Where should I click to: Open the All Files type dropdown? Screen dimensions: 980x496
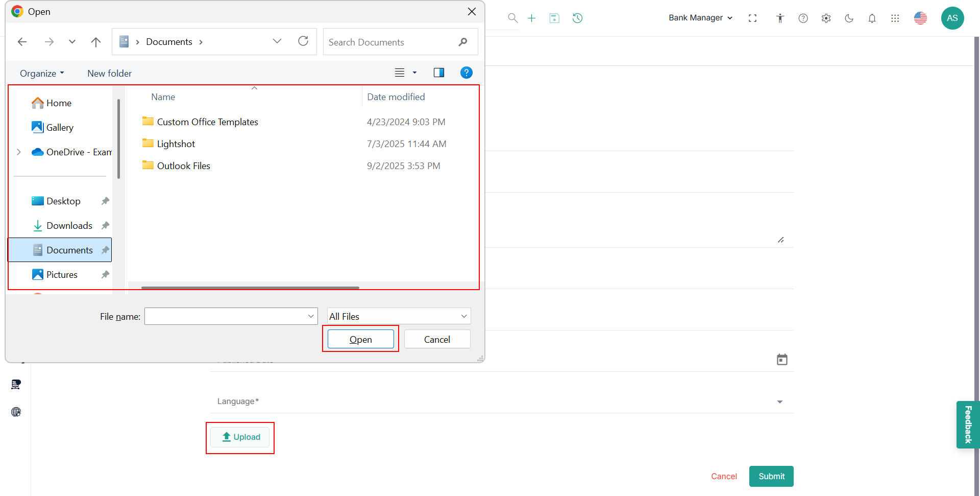[x=398, y=316]
